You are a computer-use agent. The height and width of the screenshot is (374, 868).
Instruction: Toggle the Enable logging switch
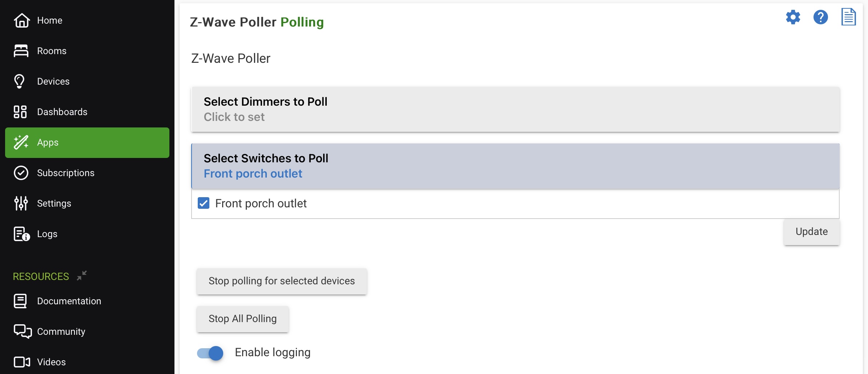pyautogui.click(x=210, y=353)
